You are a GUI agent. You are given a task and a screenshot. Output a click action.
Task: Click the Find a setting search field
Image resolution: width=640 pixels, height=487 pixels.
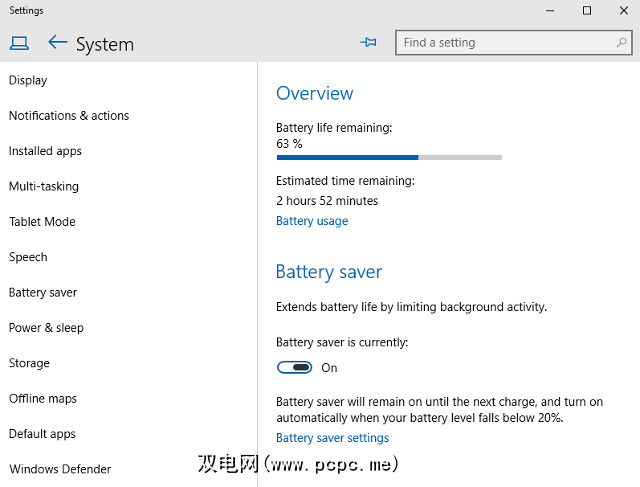point(505,43)
